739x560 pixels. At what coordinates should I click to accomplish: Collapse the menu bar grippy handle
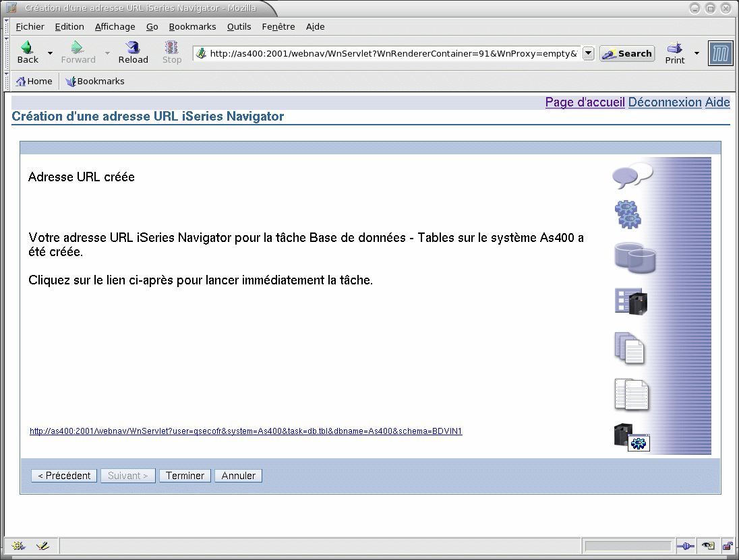click(x=7, y=27)
